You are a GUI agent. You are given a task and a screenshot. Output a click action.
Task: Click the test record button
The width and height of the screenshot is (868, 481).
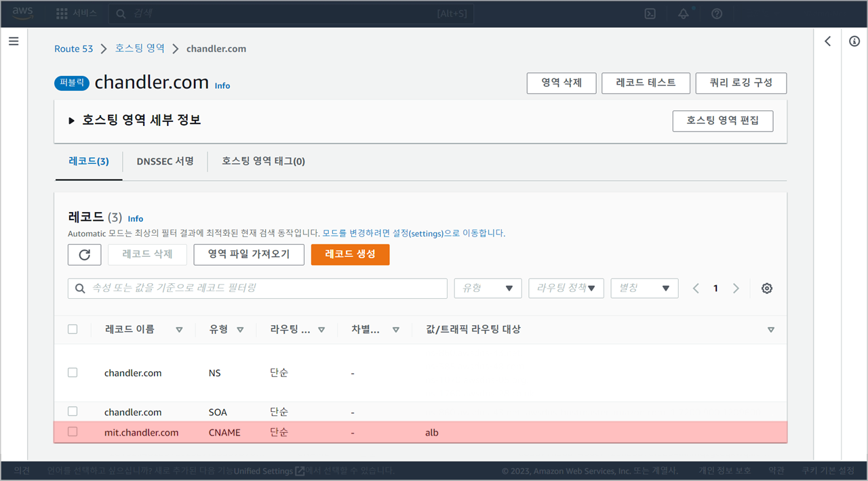646,83
